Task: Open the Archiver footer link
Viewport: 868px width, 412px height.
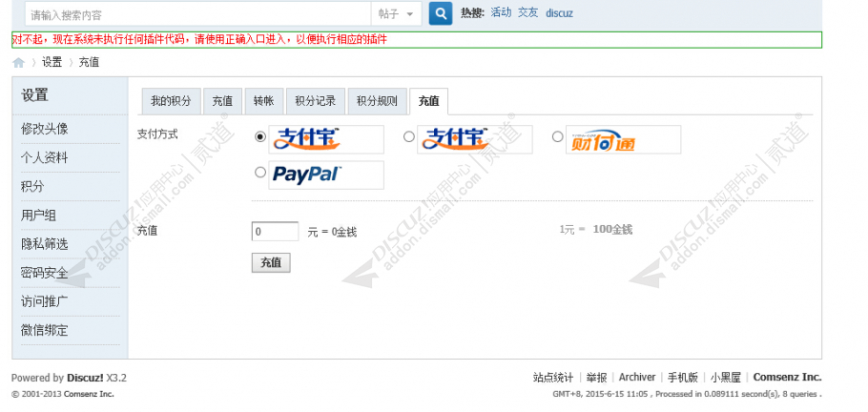Action: click(637, 377)
